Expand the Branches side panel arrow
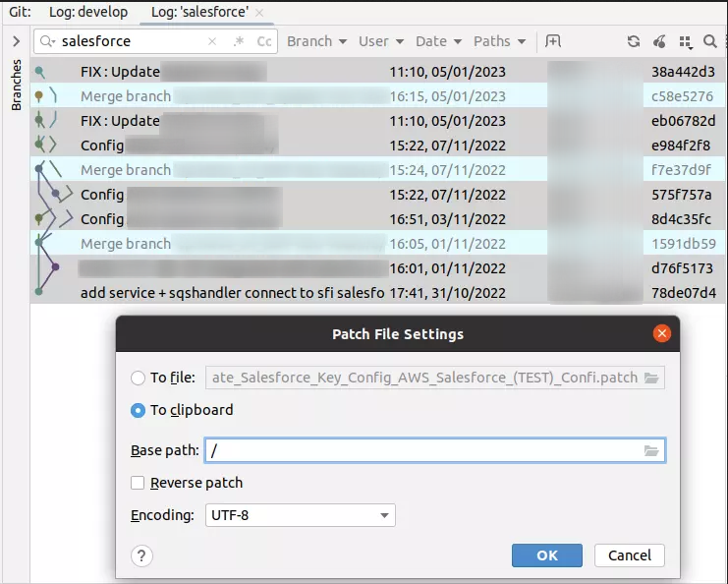728x584 pixels. click(x=17, y=41)
